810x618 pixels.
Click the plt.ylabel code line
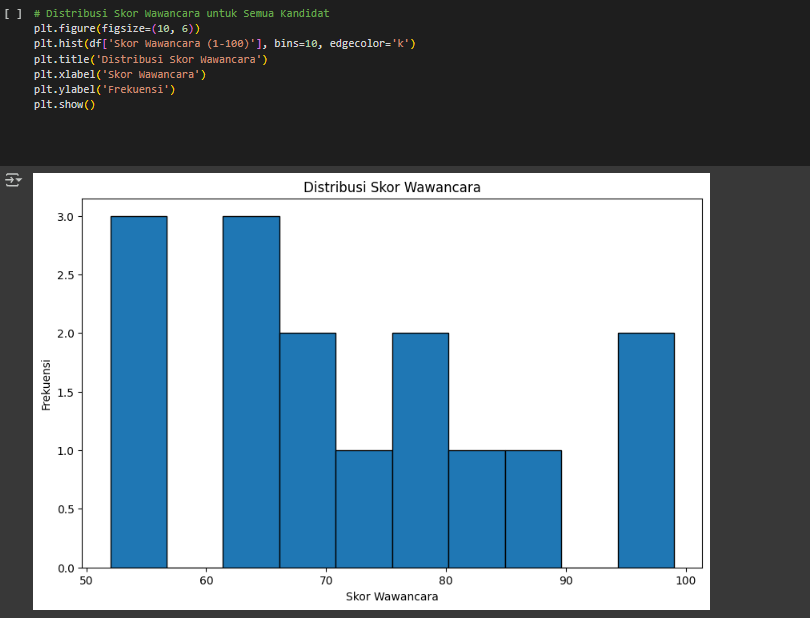104,89
